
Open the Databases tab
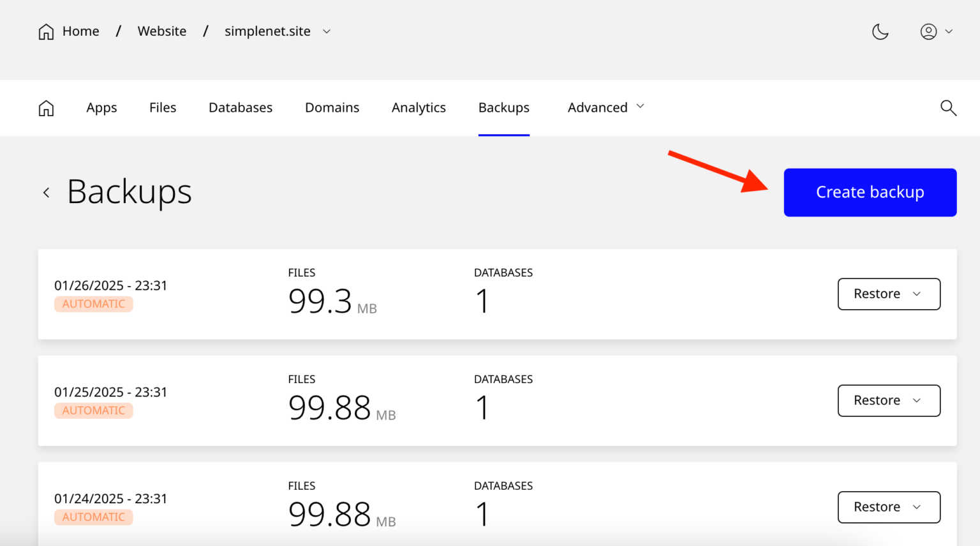point(241,107)
